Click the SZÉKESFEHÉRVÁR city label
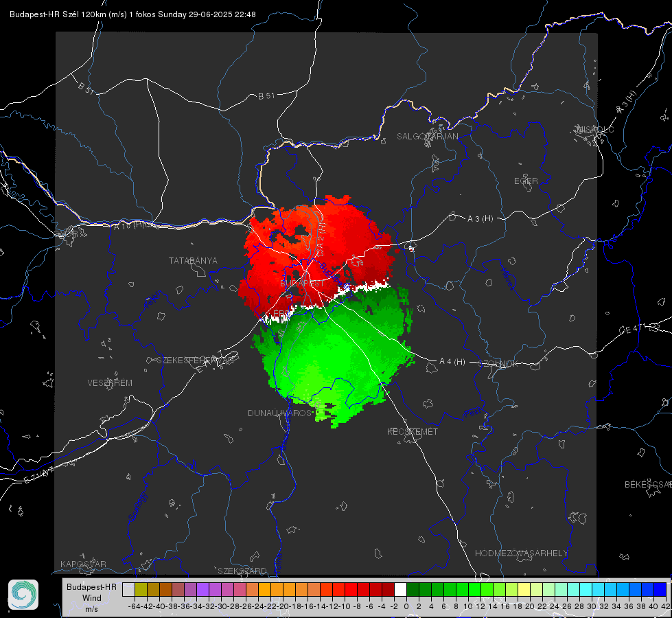Screen dimensions: 672x618 (195, 360)
